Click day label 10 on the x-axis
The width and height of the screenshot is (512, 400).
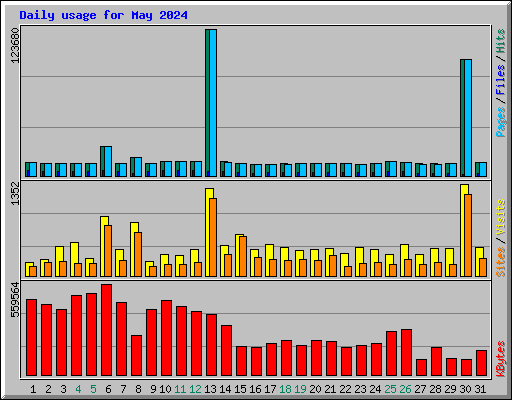[165, 389]
